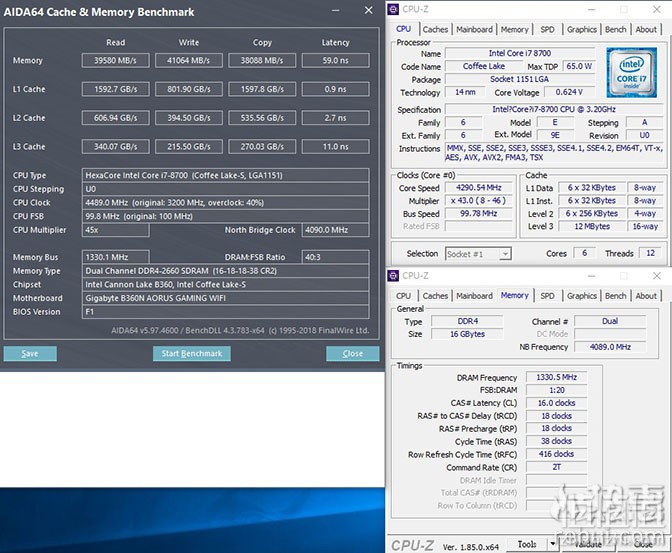672x553 pixels.
Task: Switch to CPU tab in lower CPU-Z window
Action: [x=403, y=296]
